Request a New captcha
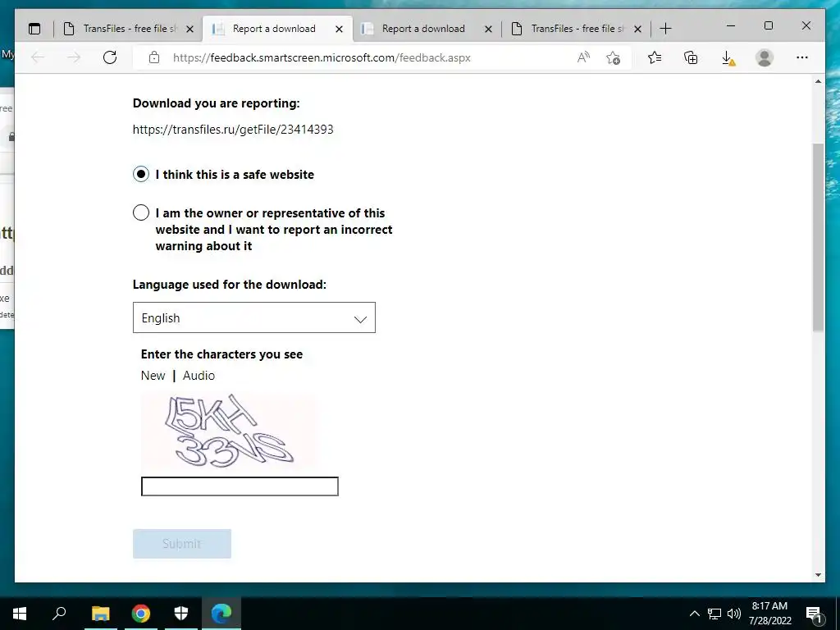The width and height of the screenshot is (840, 630). click(153, 376)
